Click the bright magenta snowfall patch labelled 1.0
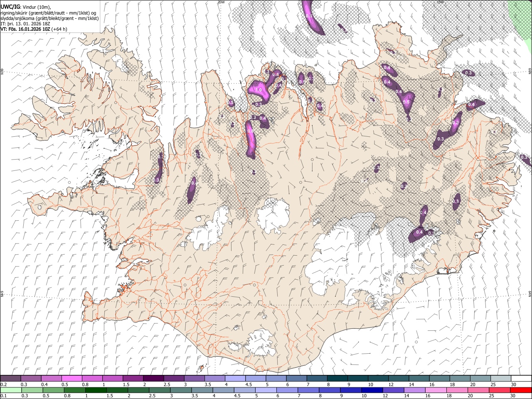532x399 pixels. [x=260, y=91]
